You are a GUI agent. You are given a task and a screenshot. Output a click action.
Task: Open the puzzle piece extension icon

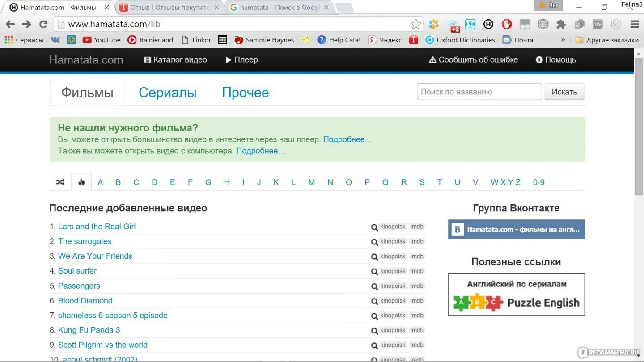pyautogui.click(x=561, y=25)
